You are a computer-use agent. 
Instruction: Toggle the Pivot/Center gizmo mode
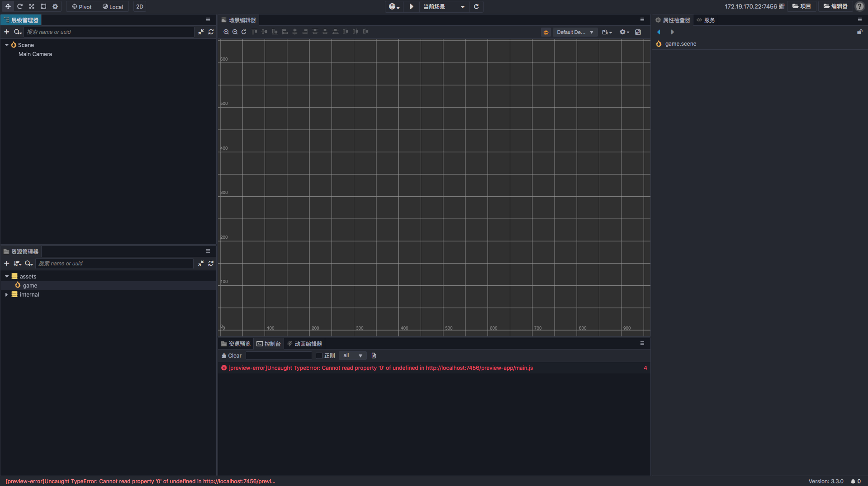click(x=82, y=6)
